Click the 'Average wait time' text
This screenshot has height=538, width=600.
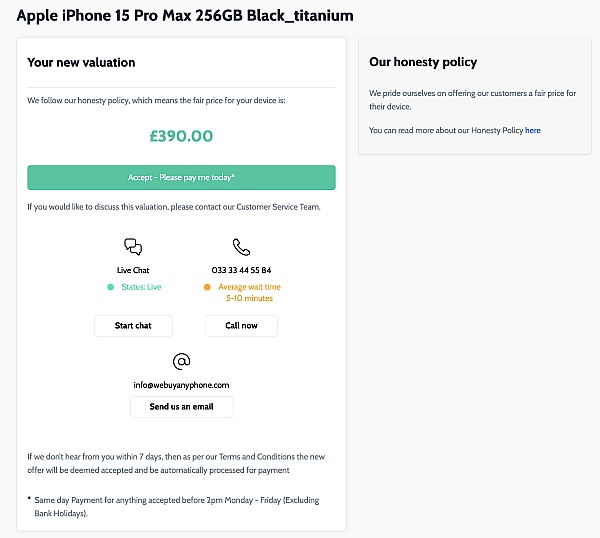click(x=250, y=287)
